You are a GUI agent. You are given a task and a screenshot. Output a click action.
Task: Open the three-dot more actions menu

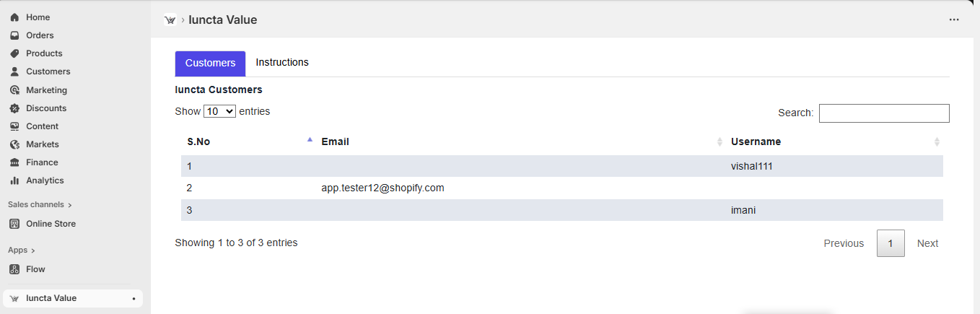[x=954, y=19]
